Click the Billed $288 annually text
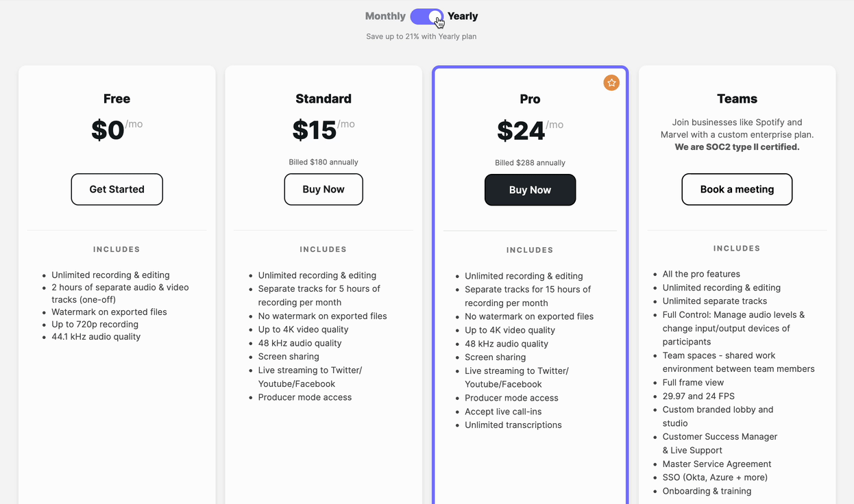 (x=530, y=162)
